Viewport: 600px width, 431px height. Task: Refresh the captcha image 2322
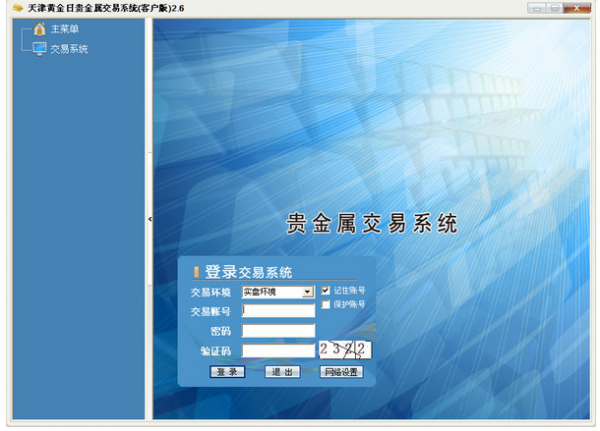345,350
